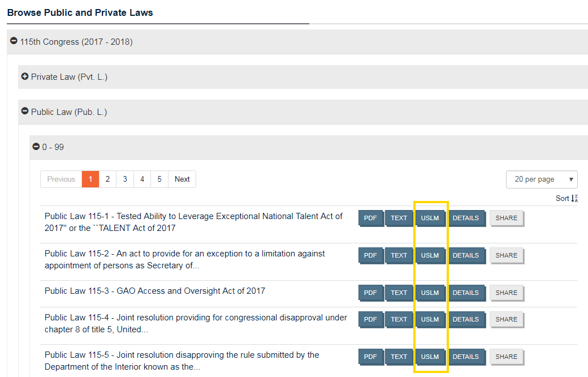
Task: View DETAILS for Public Law 115-4
Action: 466,319
